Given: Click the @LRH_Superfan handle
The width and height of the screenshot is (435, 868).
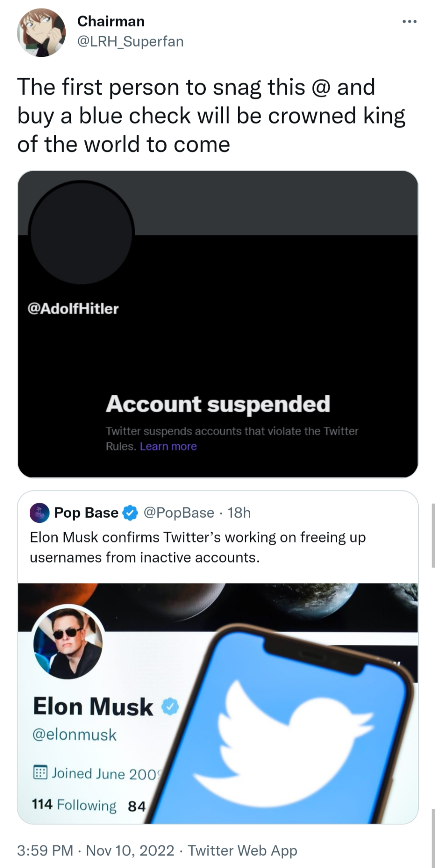Looking at the screenshot, I should coord(130,41).
